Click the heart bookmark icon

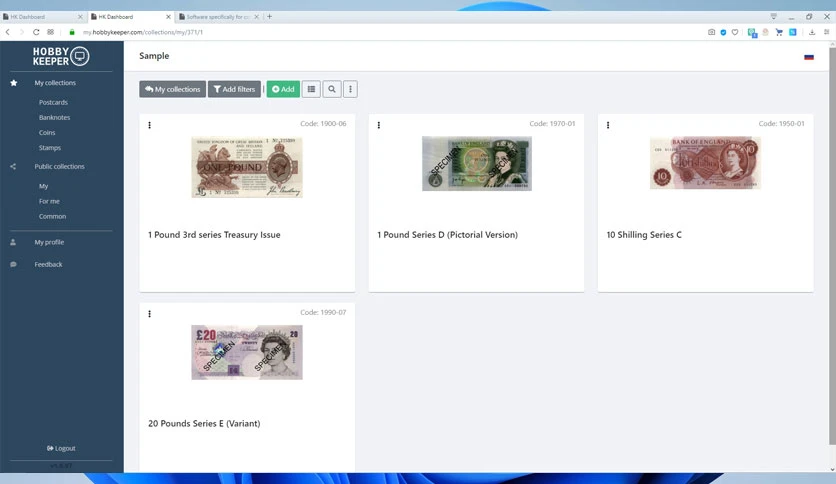(x=735, y=32)
